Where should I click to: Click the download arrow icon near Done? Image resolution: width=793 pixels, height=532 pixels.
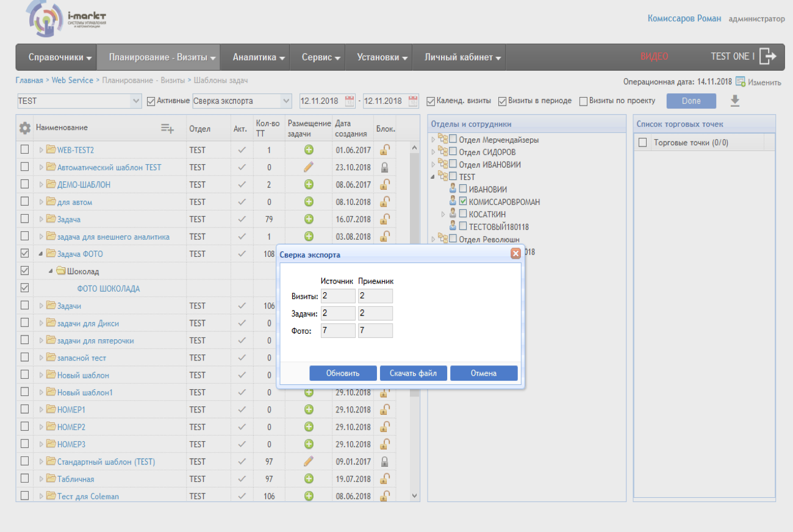[x=735, y=101]
